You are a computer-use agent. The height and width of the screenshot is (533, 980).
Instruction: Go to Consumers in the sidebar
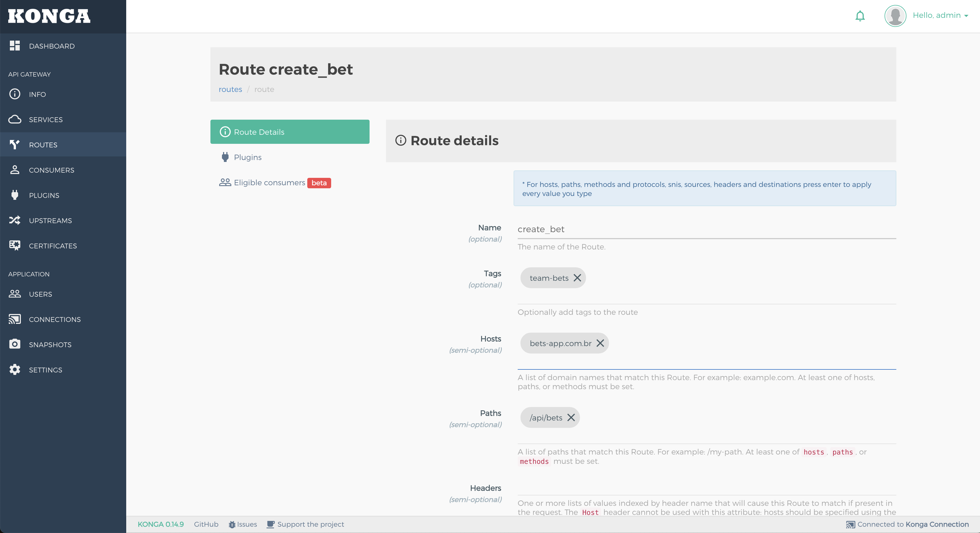pos(51,170)
